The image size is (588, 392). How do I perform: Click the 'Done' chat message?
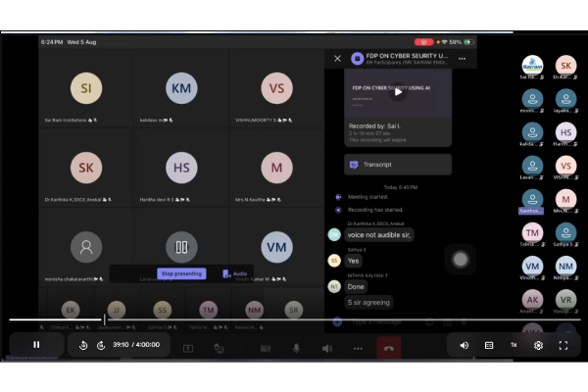click(356, 286)
